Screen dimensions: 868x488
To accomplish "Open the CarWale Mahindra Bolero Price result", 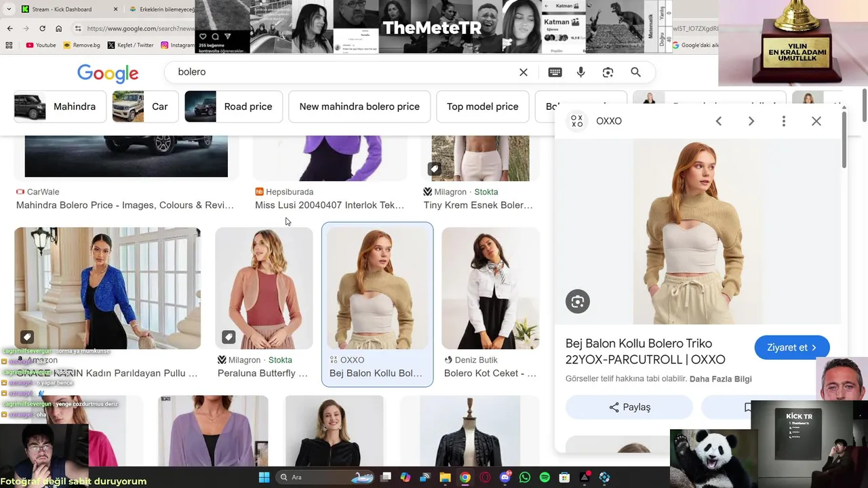I will point(125,205).
